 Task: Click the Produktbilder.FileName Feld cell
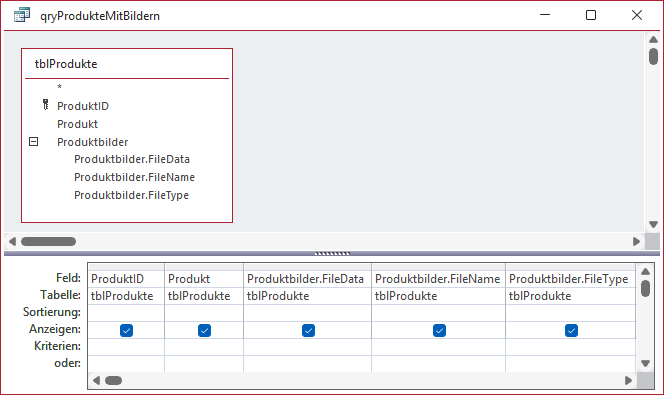[438, 279]
